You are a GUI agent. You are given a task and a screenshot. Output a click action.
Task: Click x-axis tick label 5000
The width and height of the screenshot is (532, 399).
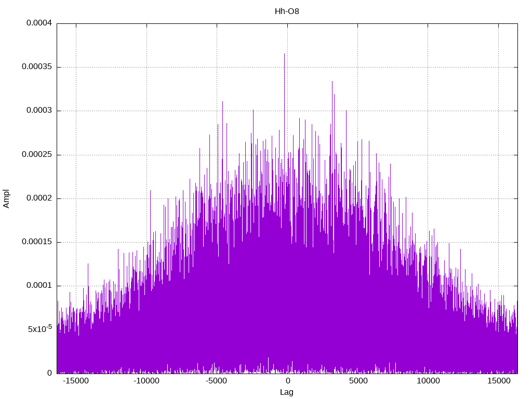point(358,381)
